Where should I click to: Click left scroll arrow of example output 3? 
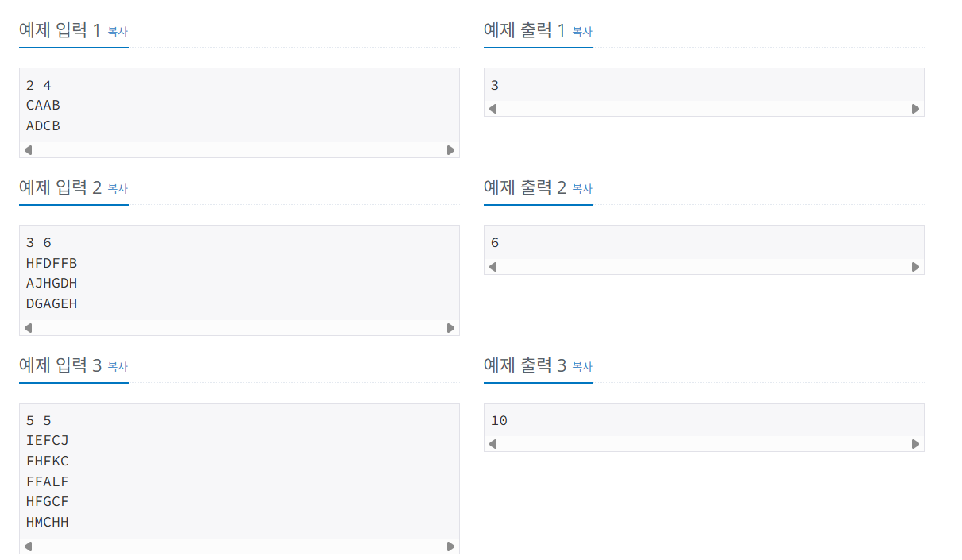(493, 445)
